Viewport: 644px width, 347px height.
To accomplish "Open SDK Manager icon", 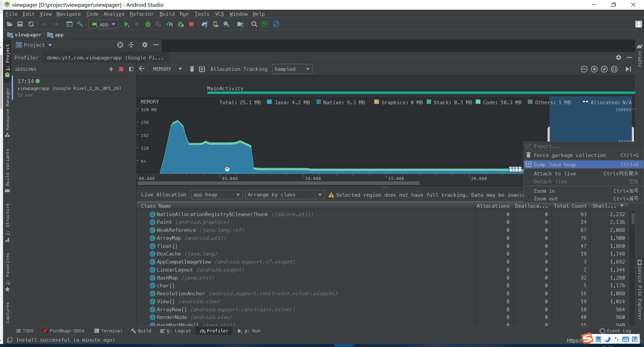I will (x=227, y=24).
